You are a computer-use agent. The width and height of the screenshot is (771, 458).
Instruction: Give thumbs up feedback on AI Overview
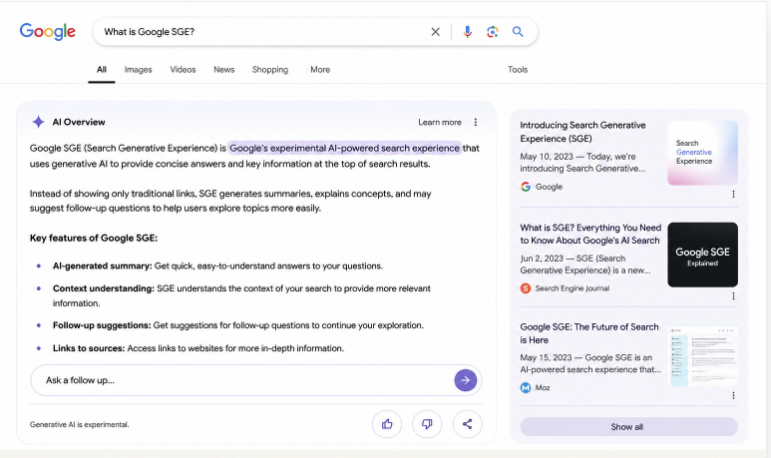tap(387, 424)
